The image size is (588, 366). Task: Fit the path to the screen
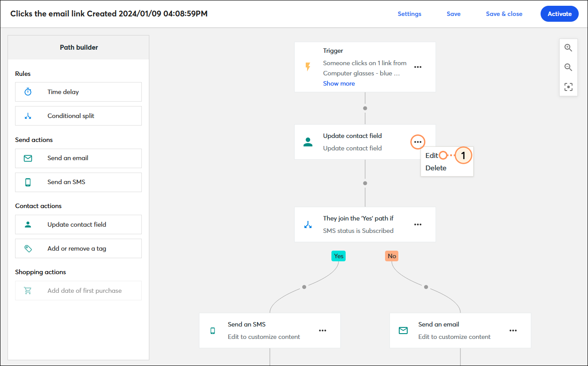pos(569,87)
